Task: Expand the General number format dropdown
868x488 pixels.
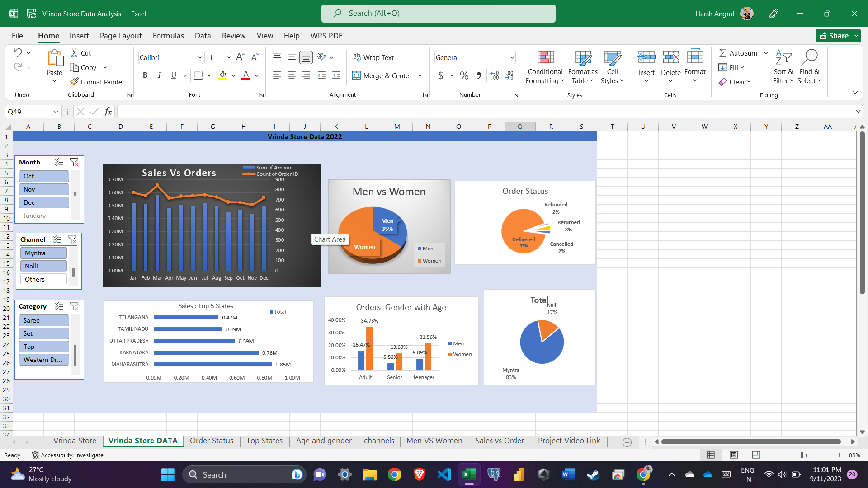Action: tap(512, 58)
